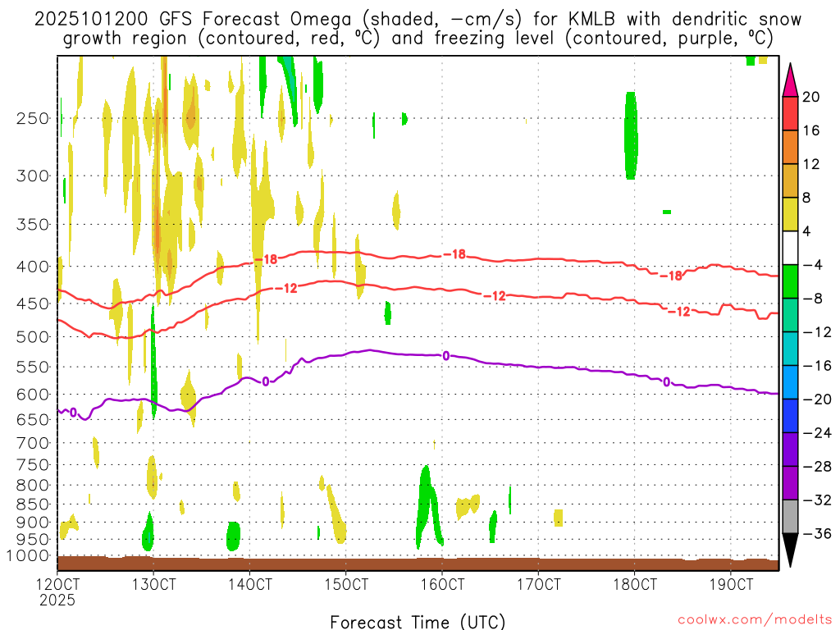Click the green omega blob near 158CT at 900
This screenshot has width=840, height=630.
(427, 506)
